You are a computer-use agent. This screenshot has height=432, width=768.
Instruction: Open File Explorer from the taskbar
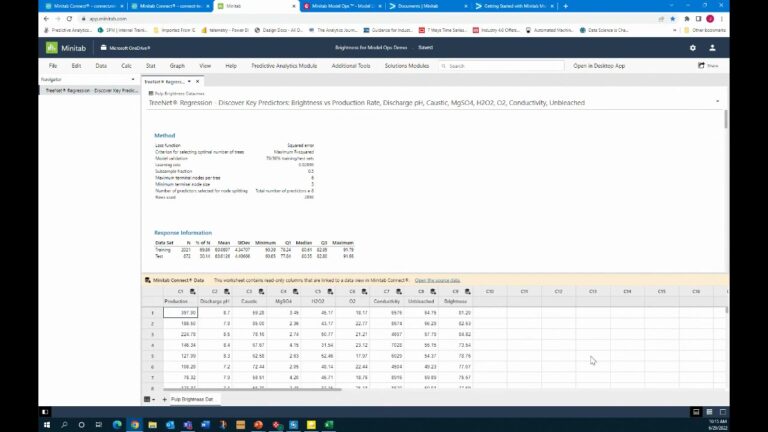click(x=152, y=425)
